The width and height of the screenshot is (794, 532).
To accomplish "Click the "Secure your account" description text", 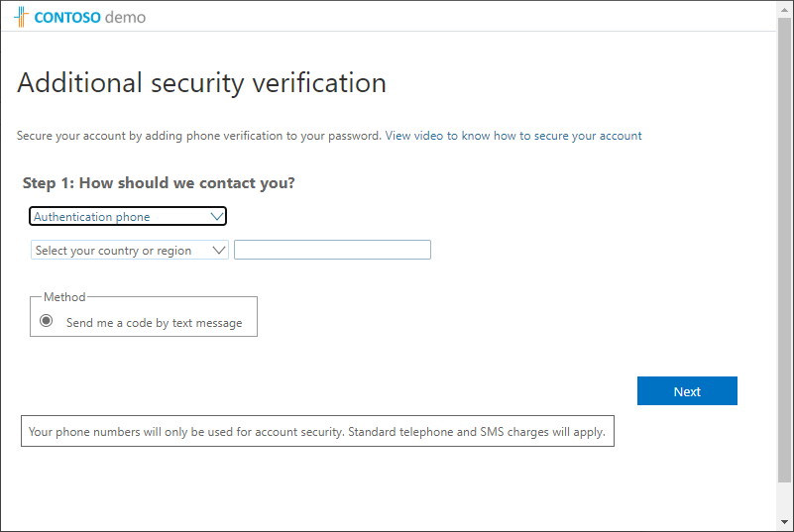I will [x=198, y=136].
